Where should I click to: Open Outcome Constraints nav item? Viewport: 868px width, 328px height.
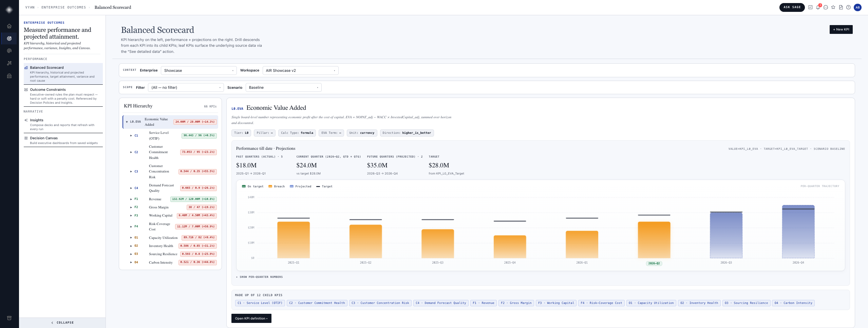click(x=63, y=96)
